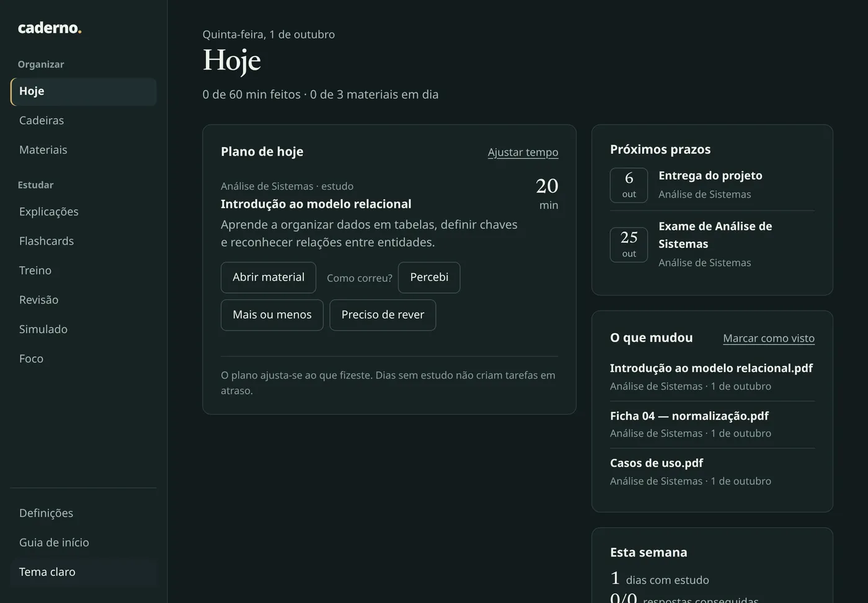Select Treino in the sidebar
This screenshot has height=603, width=868.
pyautogui.click(x=83, y=271)
